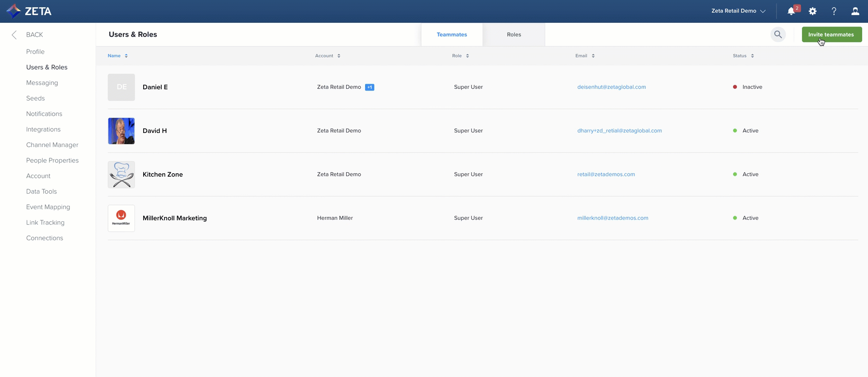Open the retail@zetademos.com email link
This screenshot has height=377, width=868.
coord(606,174)
